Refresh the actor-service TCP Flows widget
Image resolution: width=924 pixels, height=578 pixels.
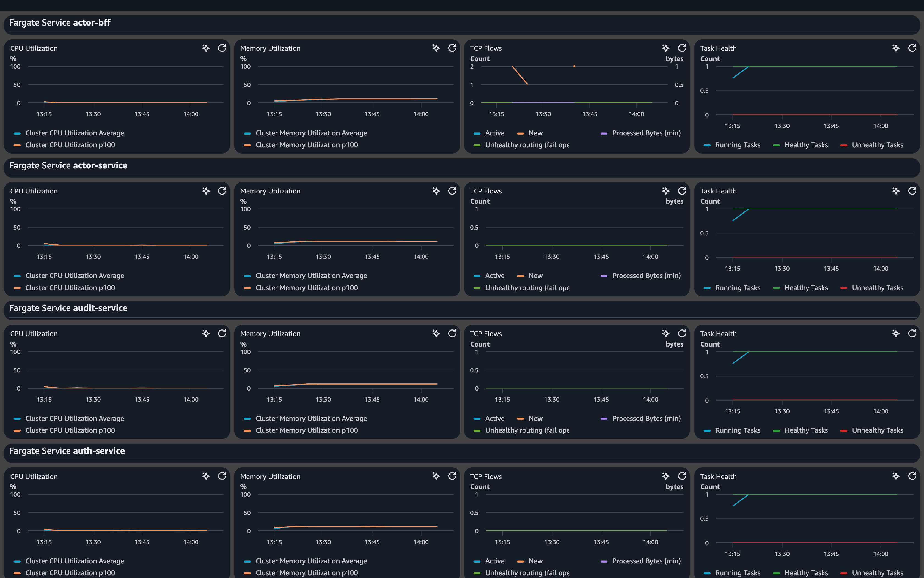tap(682, 191)
